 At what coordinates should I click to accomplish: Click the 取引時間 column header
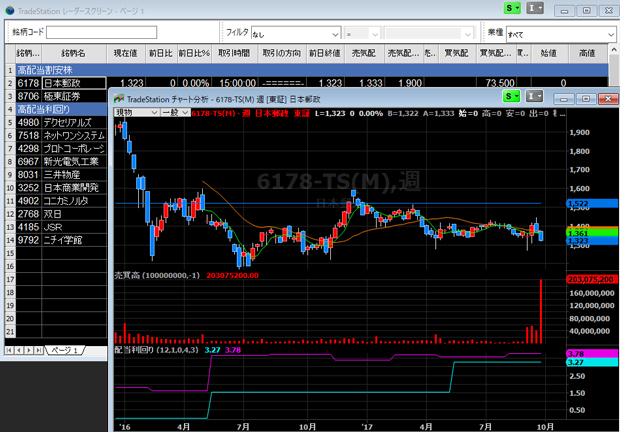point(234,53)
